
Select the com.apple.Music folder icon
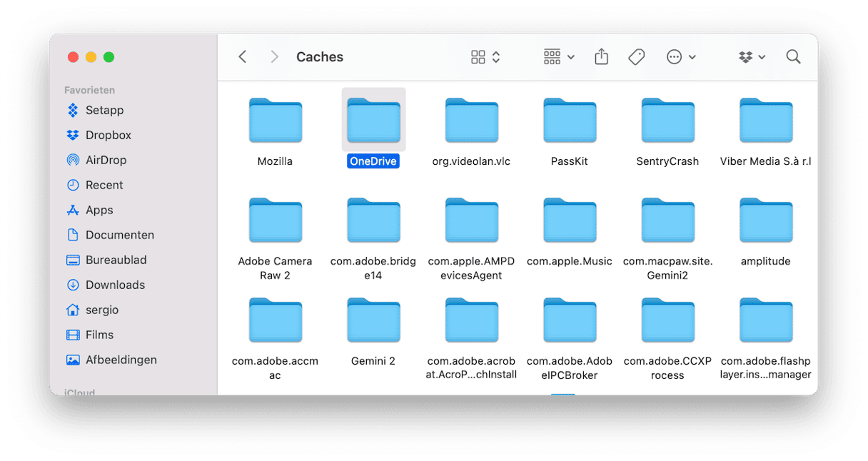pos(570,221)
